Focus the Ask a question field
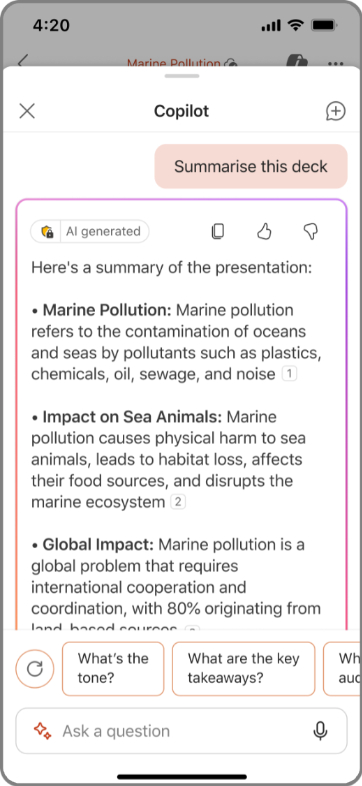This screenshot has height=786, width=362. pos(182,731)
